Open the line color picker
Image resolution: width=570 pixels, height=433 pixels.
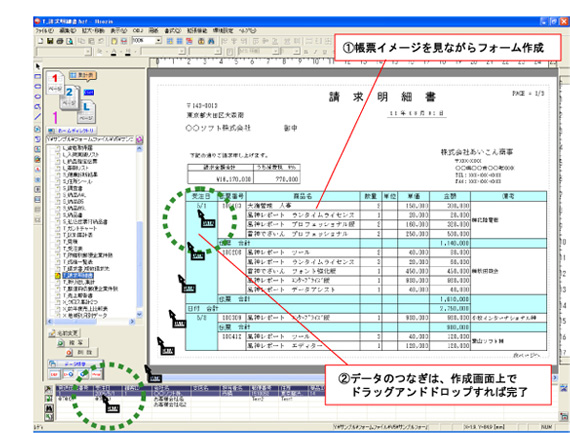[x=128, y=52]
